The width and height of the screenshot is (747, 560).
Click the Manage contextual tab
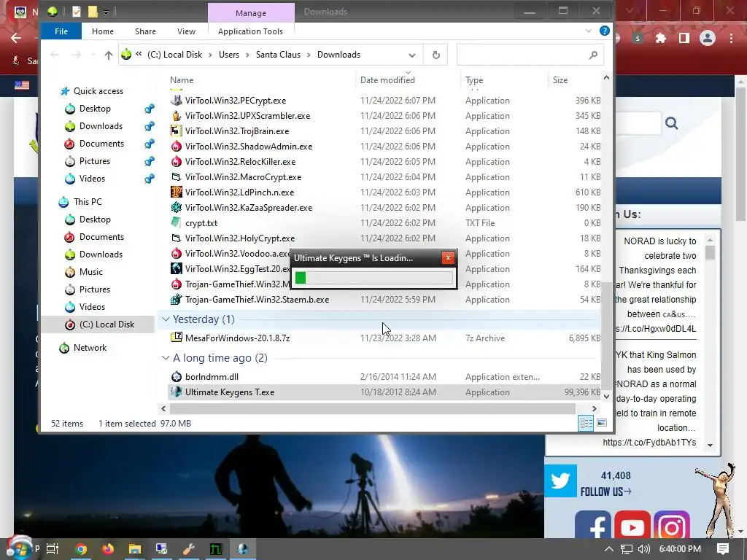click(x=251, y=13)
